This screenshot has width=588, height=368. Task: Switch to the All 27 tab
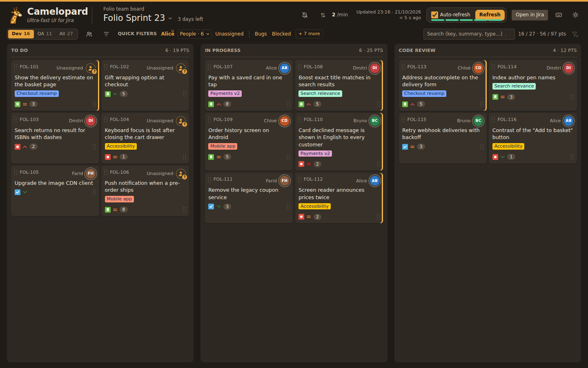point(66,34)
